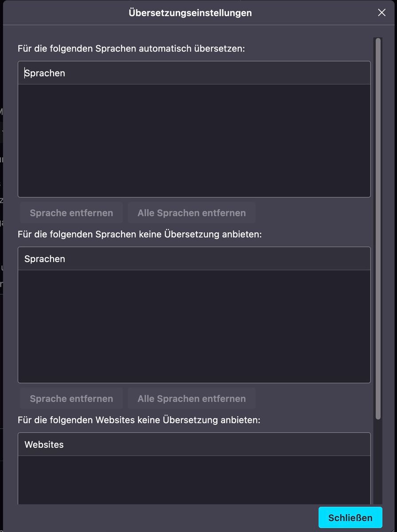Image resolution: width=397 pixels, height=532 pixels.
Task: Click empty space right of first Alle Sprachen entfernen
Action: [x=311, y=213]
